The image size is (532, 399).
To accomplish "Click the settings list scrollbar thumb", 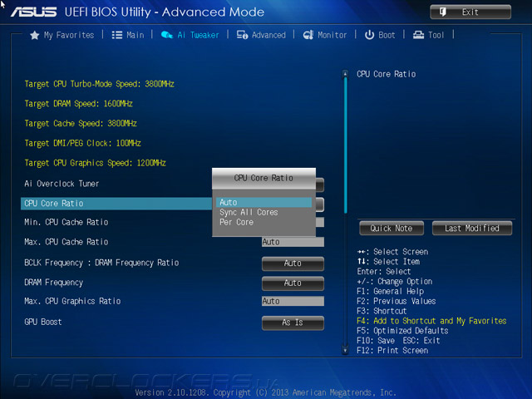I will click(346, 145).
